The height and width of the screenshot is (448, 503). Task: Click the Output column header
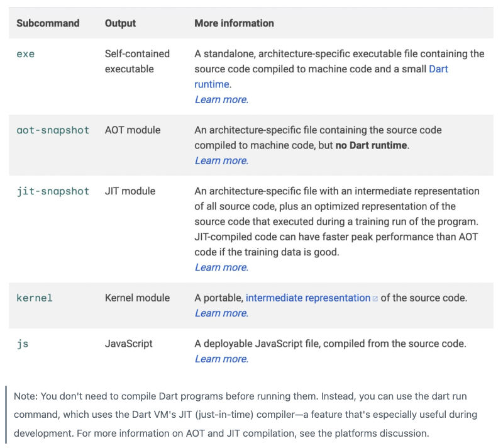119,23
